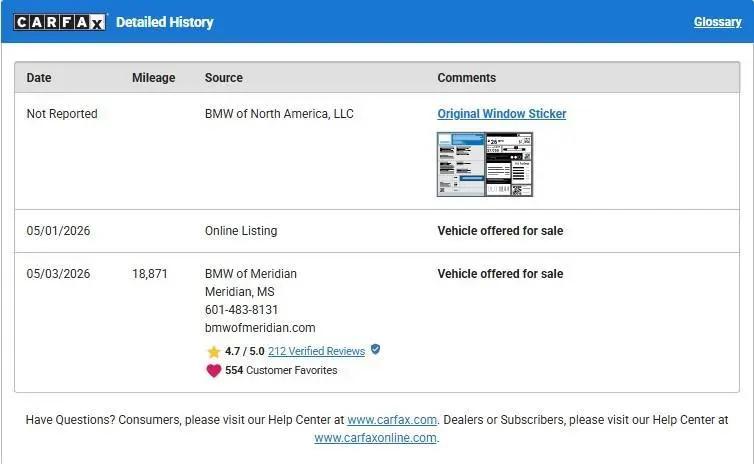Click the Mileage column header
Screen dimensions: 754x464
(153, 78)
